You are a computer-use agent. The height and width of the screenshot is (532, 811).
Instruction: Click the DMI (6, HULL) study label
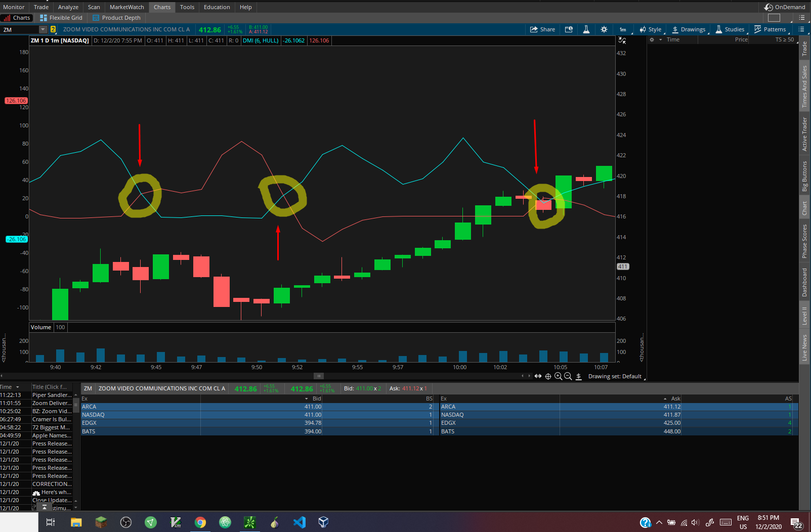(261, 40)
